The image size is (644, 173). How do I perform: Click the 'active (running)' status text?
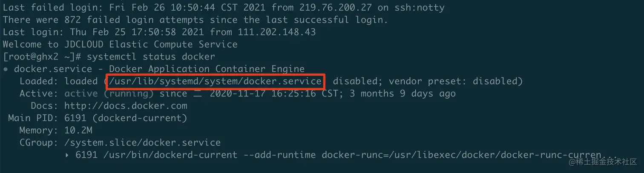click(109, 94)
